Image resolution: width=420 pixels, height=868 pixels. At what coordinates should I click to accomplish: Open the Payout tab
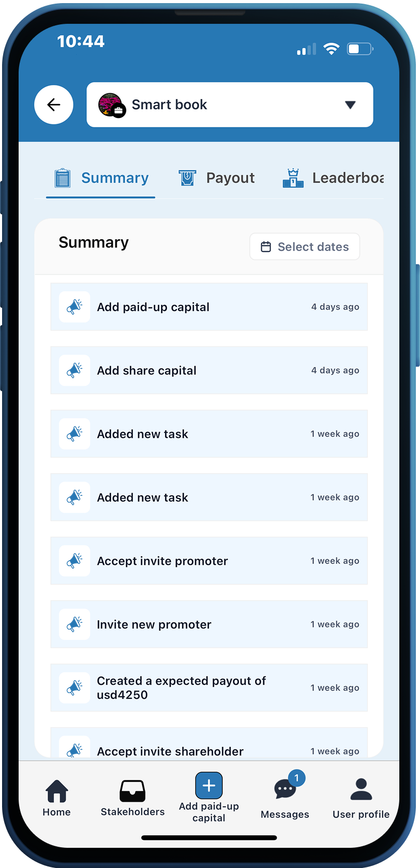pyautogui.click(x=217, y=178)
